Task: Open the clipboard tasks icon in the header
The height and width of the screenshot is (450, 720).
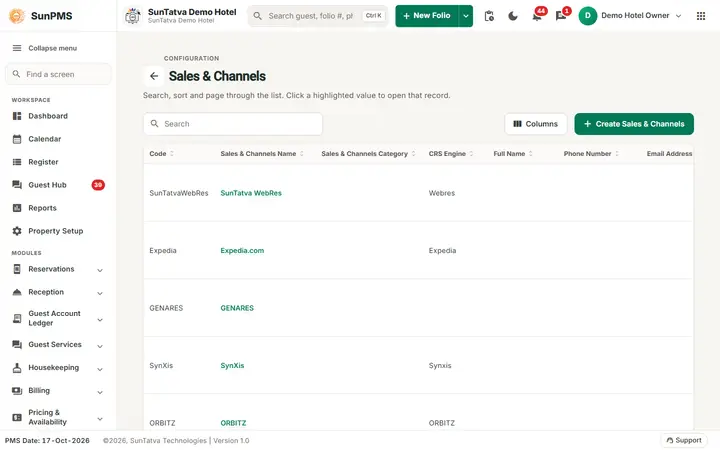Action: [489, 16]
